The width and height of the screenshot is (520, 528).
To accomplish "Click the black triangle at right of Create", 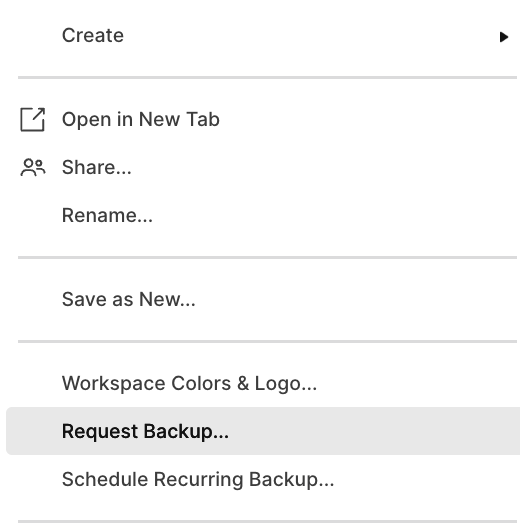I will click(x=504, y=37).
